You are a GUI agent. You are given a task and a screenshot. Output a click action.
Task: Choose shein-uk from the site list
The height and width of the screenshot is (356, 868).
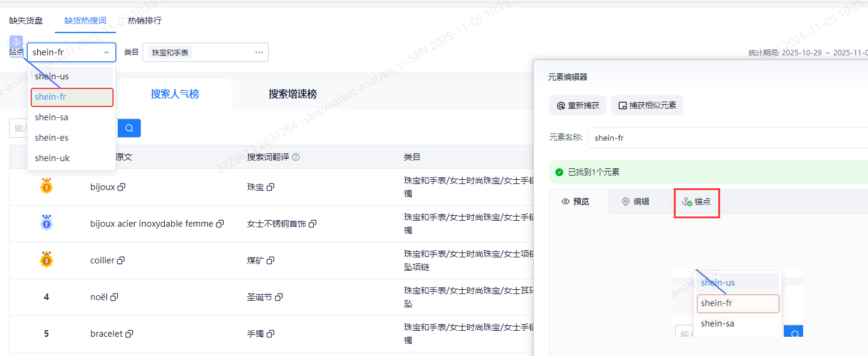click(x=72, y=158)
